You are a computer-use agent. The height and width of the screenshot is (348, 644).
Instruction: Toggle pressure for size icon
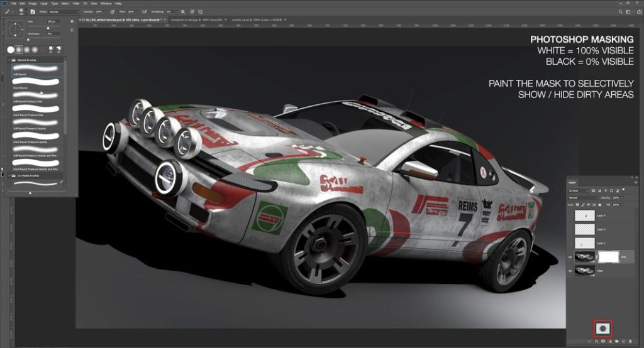point(192,12)
